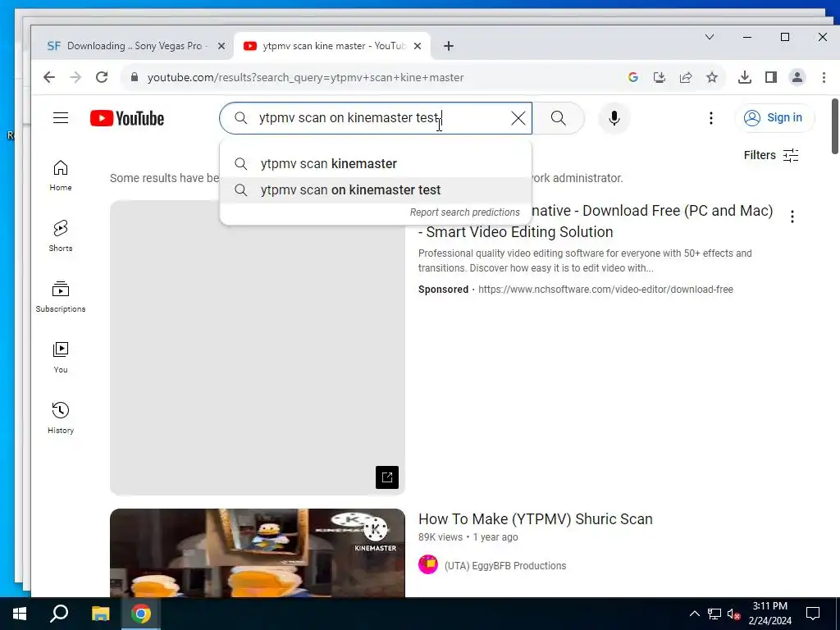Click the Sign in button
840x630 pixels.
coord(774,118)
